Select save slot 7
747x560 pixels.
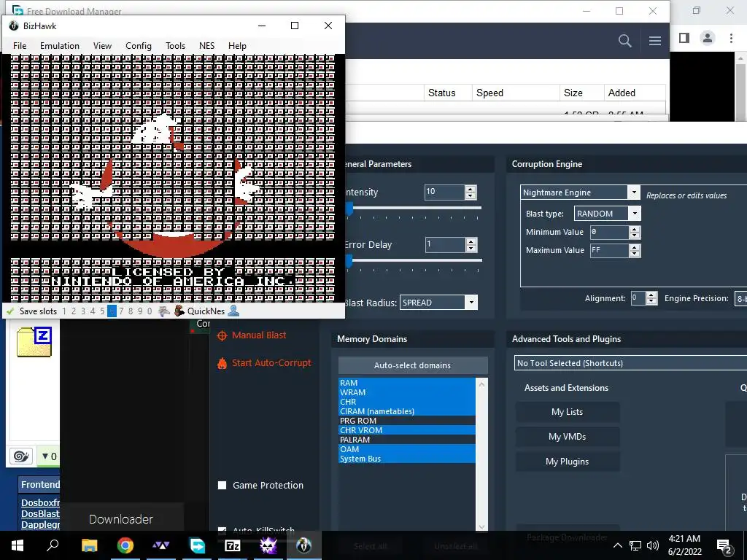[x=121, y=311]
